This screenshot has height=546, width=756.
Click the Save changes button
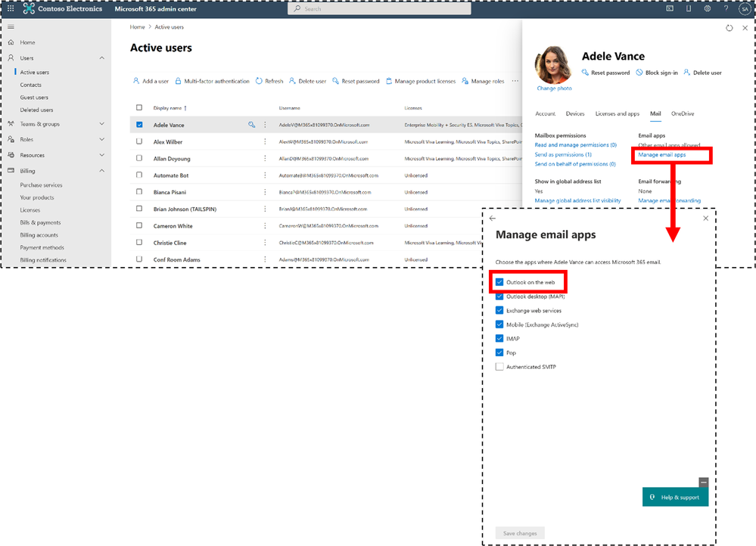(x=520, y=533)
